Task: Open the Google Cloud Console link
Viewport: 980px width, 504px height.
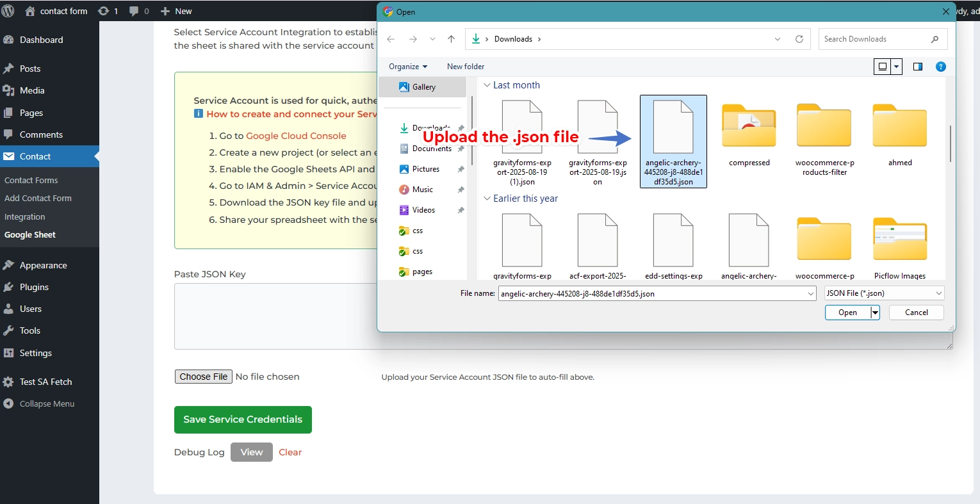Action: (296, 136)
